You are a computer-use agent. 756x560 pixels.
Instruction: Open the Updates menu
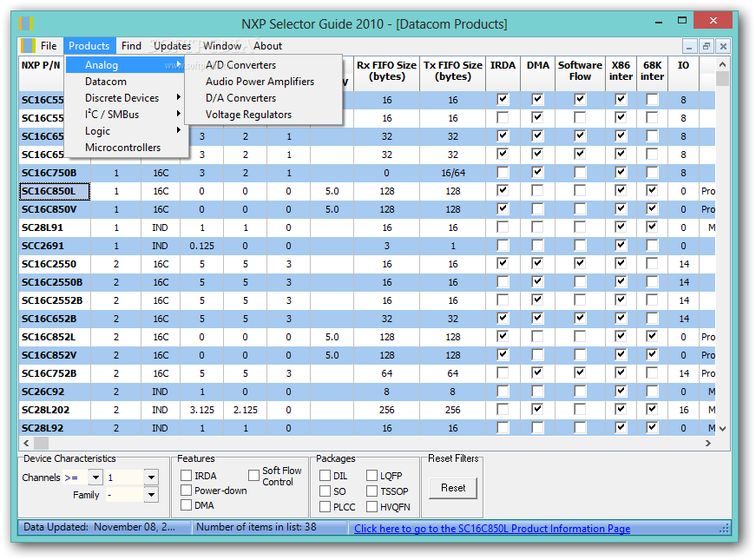pos(172,46)
